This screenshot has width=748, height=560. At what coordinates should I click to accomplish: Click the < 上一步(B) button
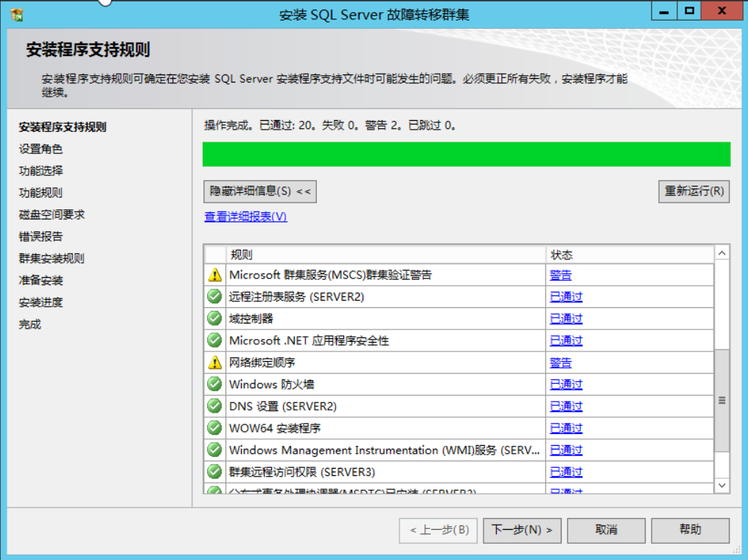click(438, 531)
